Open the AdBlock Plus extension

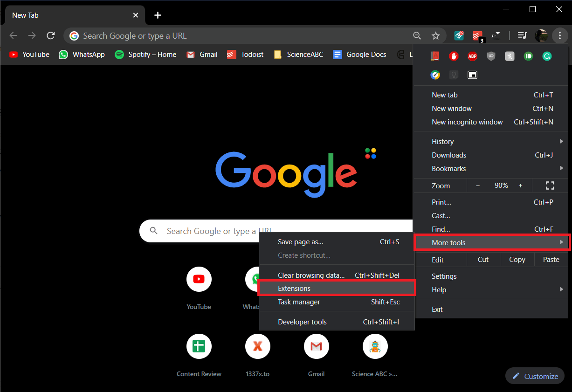[x=472, y=56]
